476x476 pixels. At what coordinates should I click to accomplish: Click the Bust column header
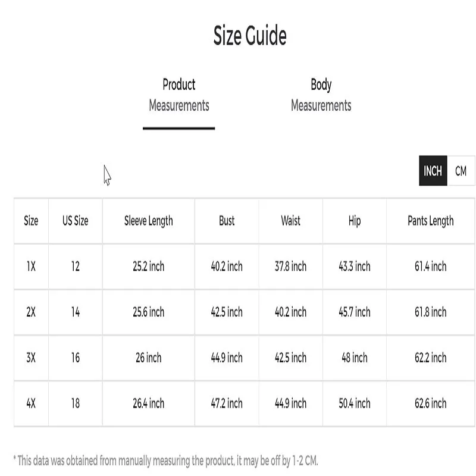(227, 221)
